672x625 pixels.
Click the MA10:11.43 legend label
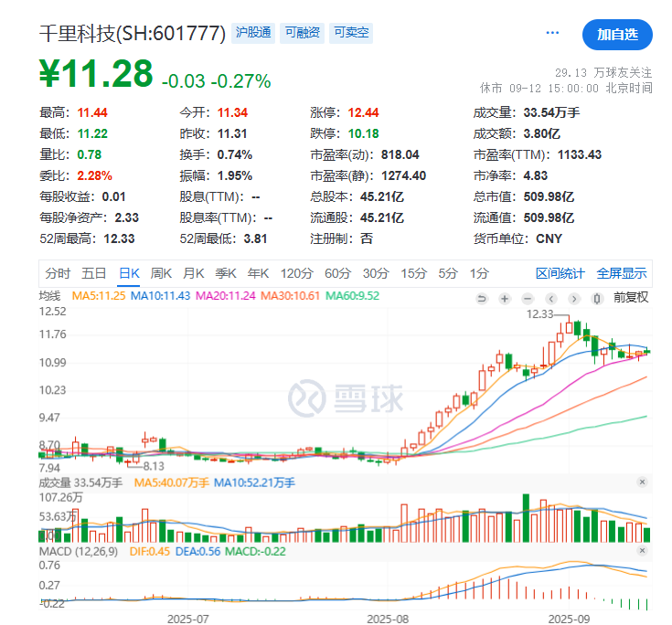(160, 295)
